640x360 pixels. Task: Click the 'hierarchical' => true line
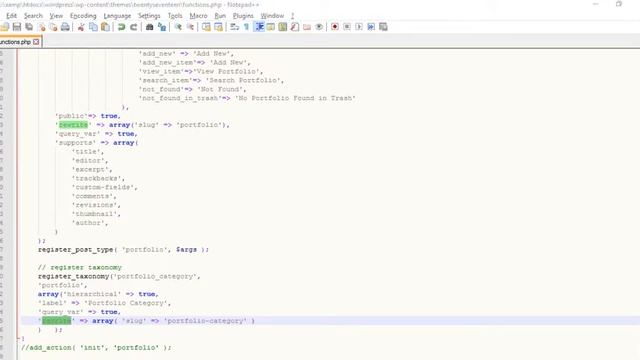98,294
